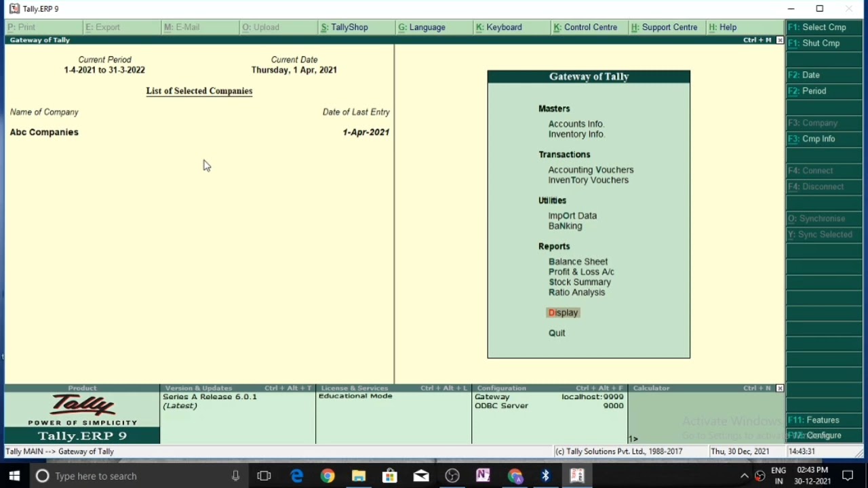Screen dimensions: 868x488
Task: Select the highlighted Display option
Action: click(x=563, y=312)
